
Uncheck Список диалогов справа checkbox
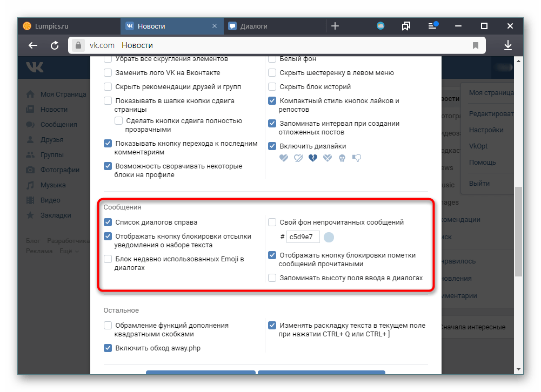[x=108, y=222]
